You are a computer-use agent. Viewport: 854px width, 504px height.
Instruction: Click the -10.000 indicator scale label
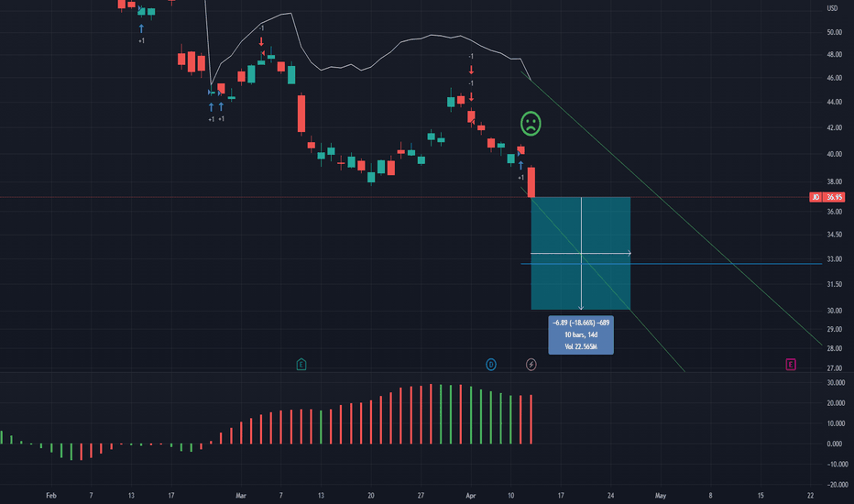click(x=838, y=465)
